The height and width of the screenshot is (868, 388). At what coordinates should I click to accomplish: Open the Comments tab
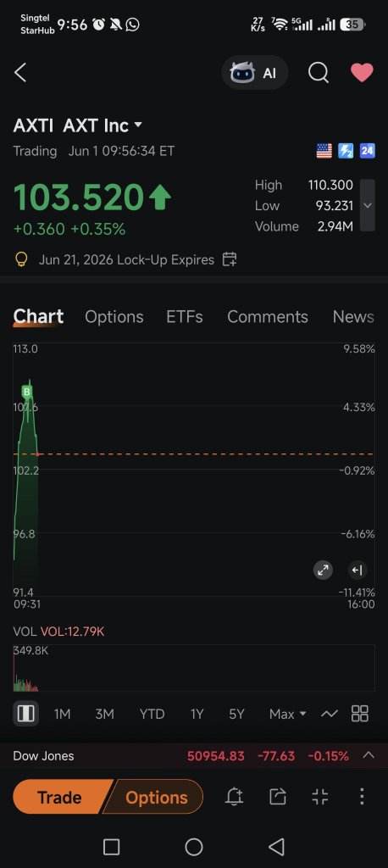point(268,317)
